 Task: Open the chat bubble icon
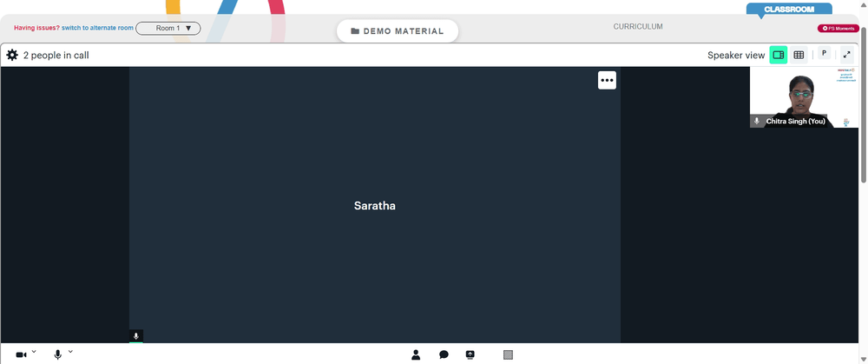pos(444,354)
